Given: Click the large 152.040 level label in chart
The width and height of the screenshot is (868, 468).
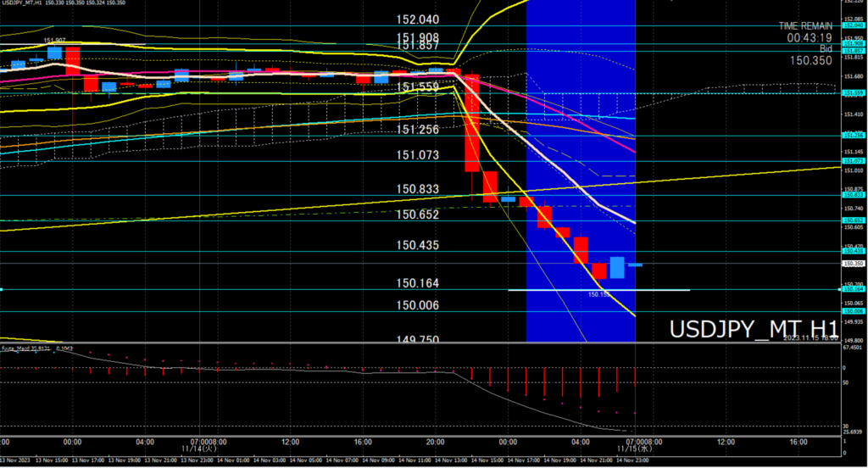Looking at the screenshot, I should click(417, 19).
